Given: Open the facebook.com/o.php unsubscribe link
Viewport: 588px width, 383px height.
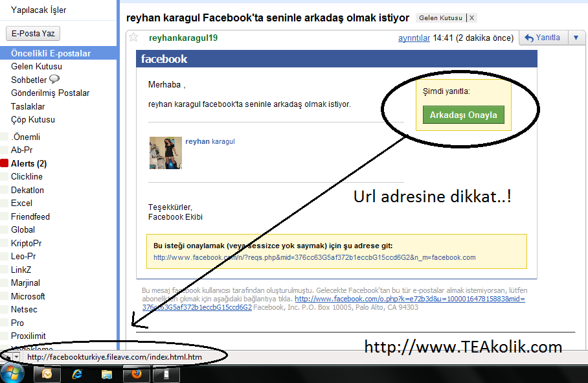Looking at the screenshot, I should [410, 299].
